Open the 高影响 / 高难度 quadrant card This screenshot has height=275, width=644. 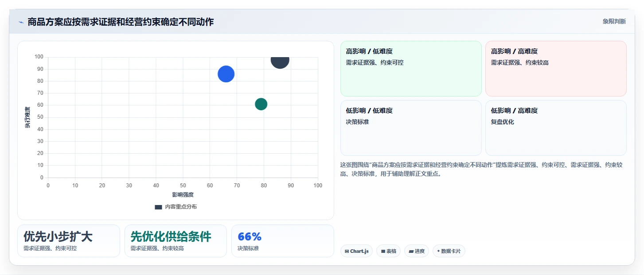(556, 69)
